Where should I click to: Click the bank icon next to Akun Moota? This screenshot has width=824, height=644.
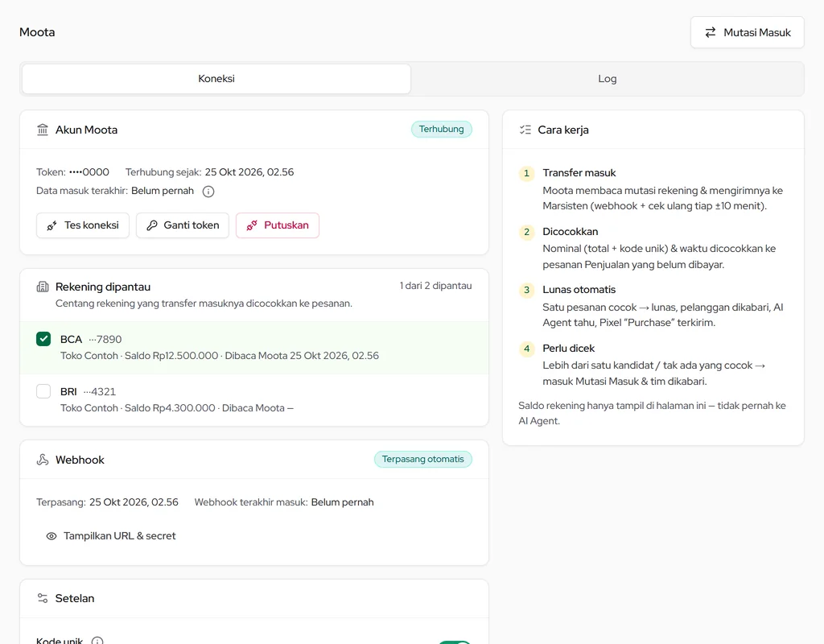pyautogui.click(x=43, y=130)
